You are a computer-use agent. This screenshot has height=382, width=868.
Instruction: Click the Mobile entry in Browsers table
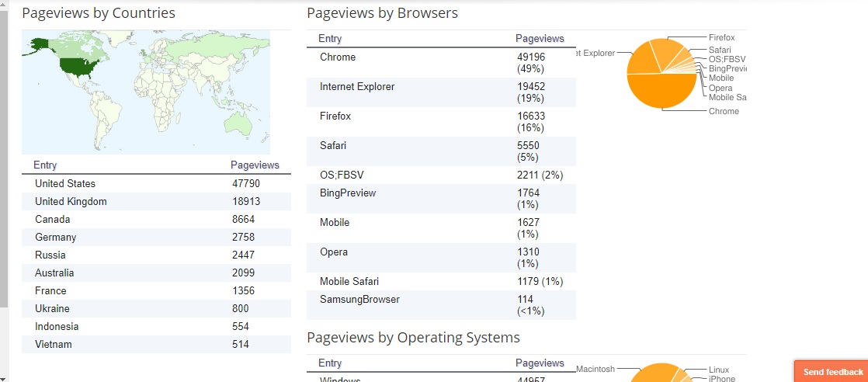335,222
